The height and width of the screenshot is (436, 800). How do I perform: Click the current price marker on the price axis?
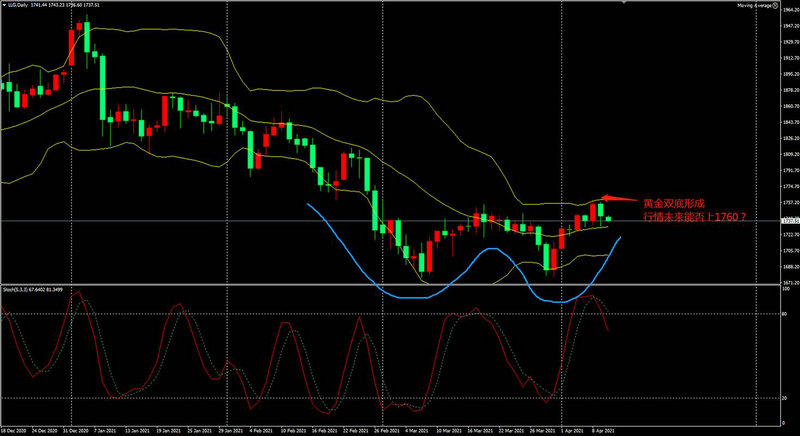pos(789,220)
